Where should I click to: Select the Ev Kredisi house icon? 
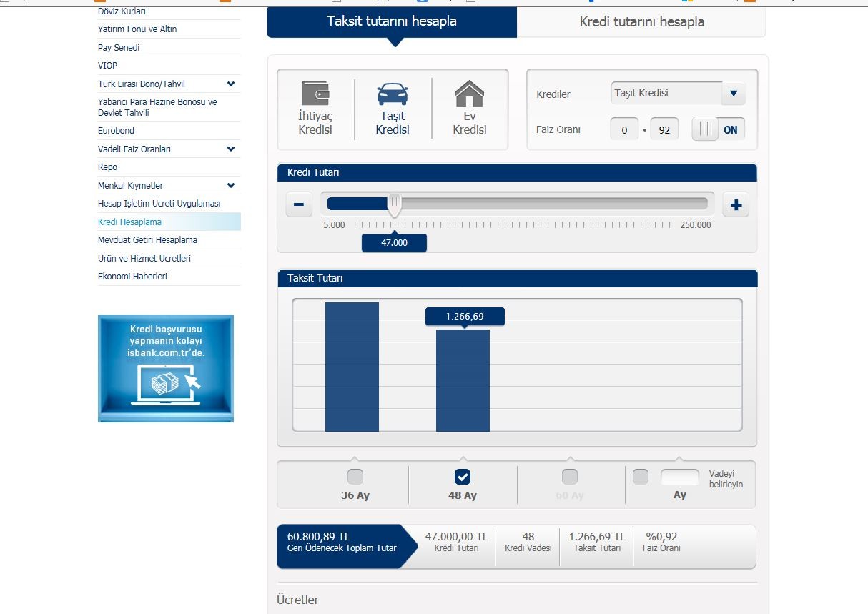click(x=469, y=94)
